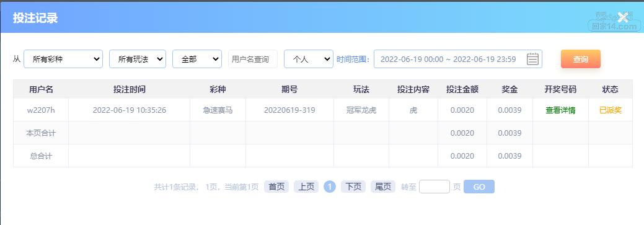Select page number 1
The width and height of the screenshot is (644, 225).
330,187
